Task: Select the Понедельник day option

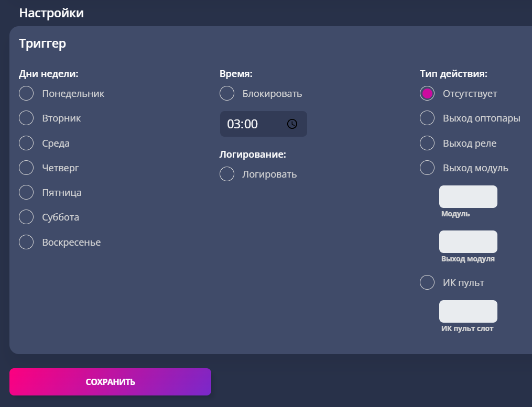Action: [26, 93]
